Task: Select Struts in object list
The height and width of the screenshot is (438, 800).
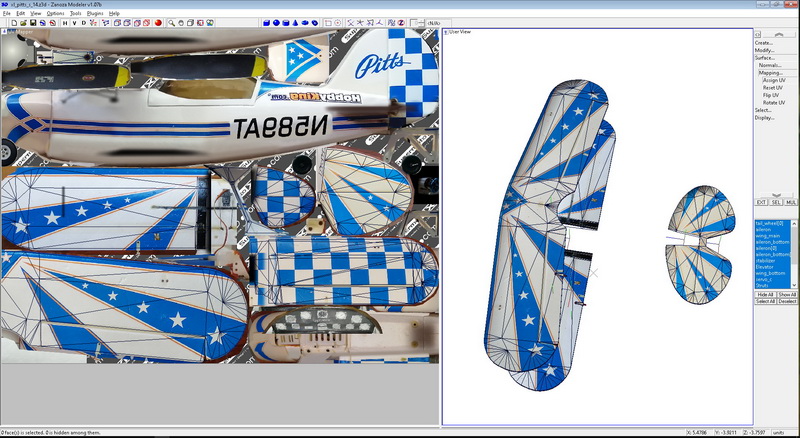Action: coord(773,285)
